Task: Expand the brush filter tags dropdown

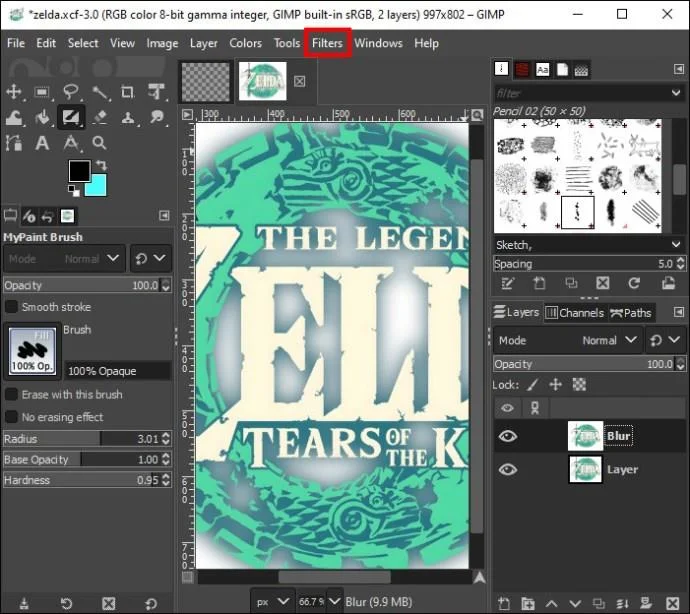Action: [x=676, y=93]
